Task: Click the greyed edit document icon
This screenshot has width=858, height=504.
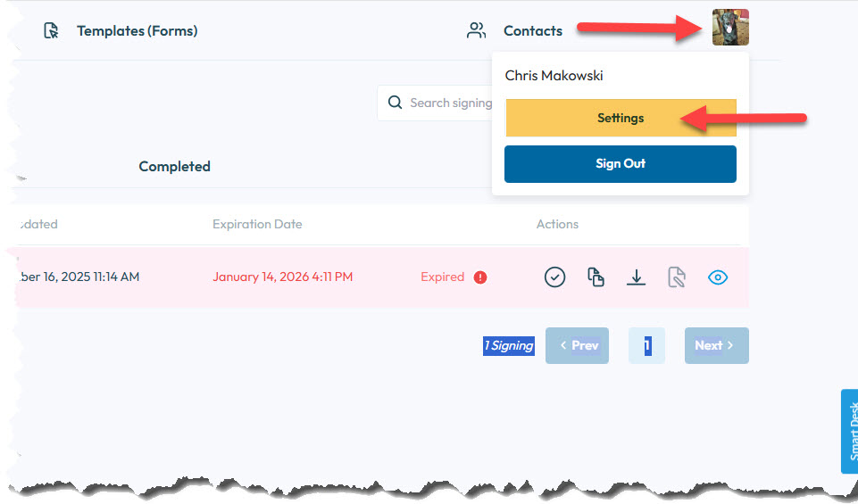Action: tap(677, 277)
